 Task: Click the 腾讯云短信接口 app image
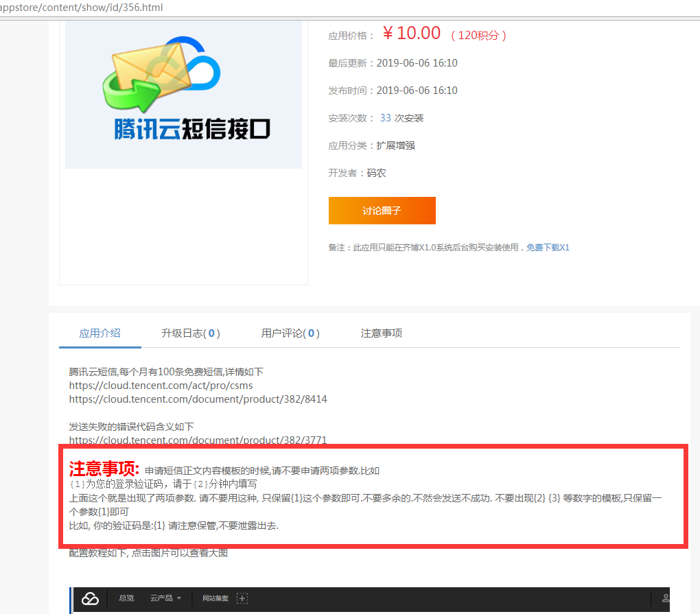pyautogui.click(x=183, y=94)
